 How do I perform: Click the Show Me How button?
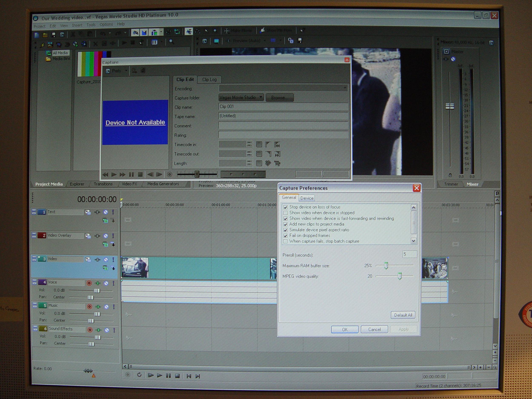click(x=276, y=30)
